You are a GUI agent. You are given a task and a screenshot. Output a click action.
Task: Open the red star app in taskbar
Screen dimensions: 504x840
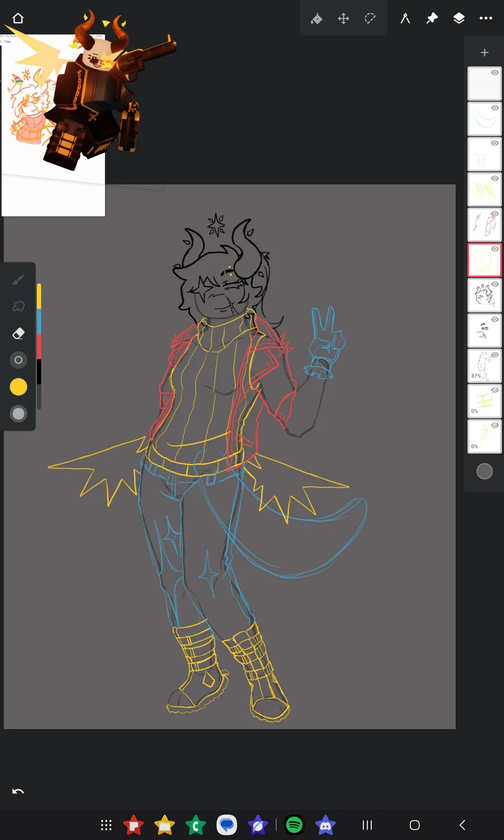134,825
